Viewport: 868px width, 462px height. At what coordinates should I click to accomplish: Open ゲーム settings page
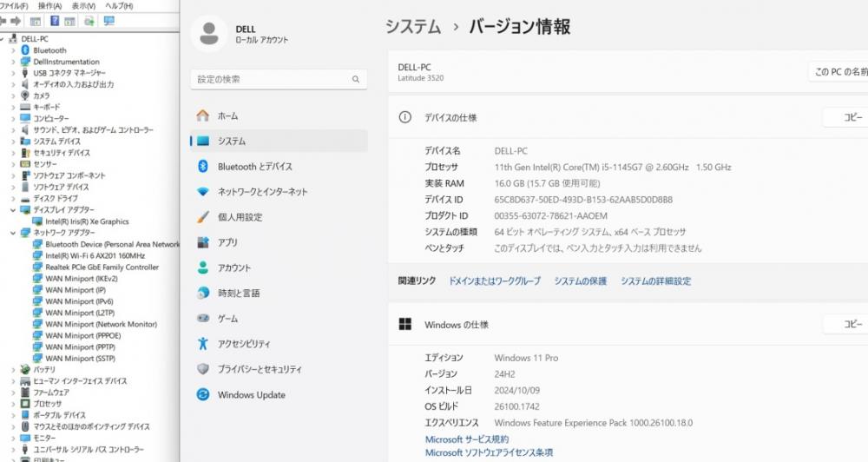click(279, 319)
